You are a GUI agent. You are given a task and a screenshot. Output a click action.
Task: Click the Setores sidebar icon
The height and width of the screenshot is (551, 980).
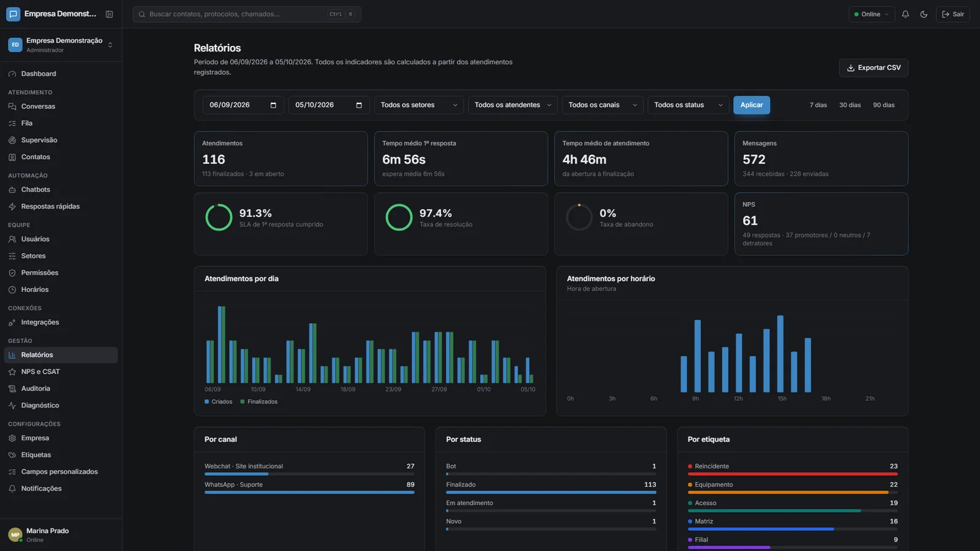[12, 256]
